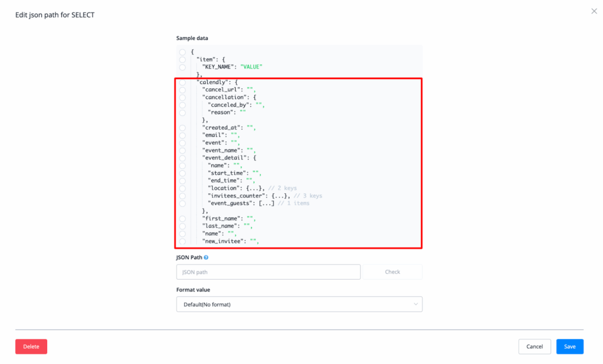Select the radio button next to "cancel_url"
This screenshot has width=603, height=364.
click(x=183, y=90)
